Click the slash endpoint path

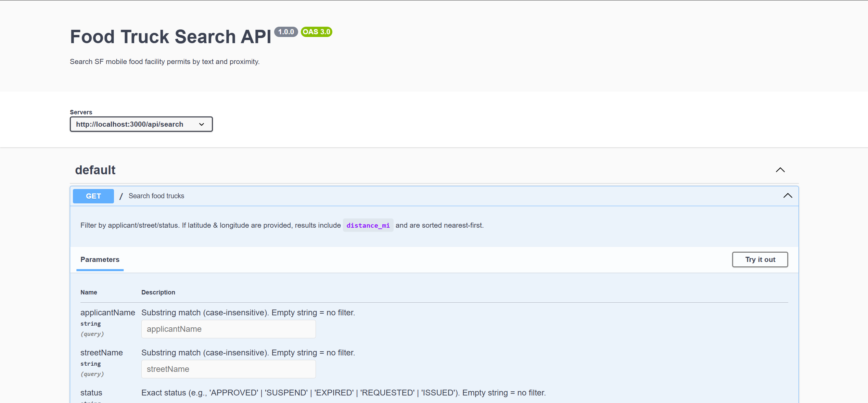click(x=121, y=196)
